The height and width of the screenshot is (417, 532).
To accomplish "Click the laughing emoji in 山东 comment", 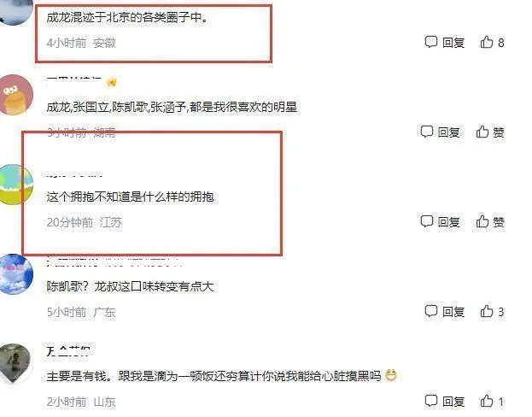I will click(390, 375).
